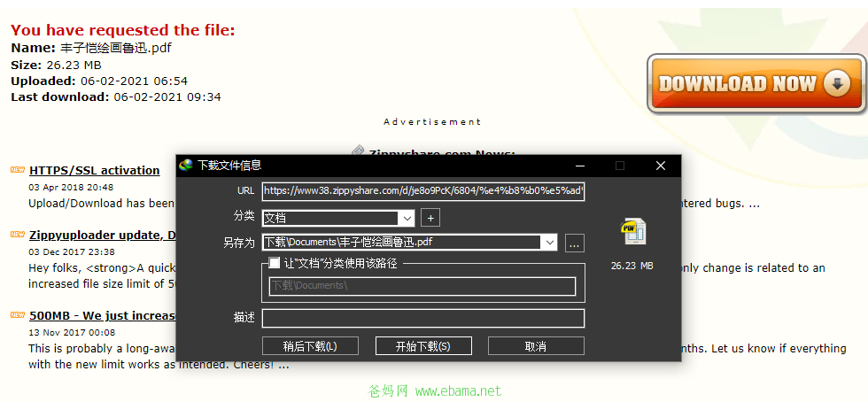
Task: Open 500MB increase news link
Action: point(103,315)
